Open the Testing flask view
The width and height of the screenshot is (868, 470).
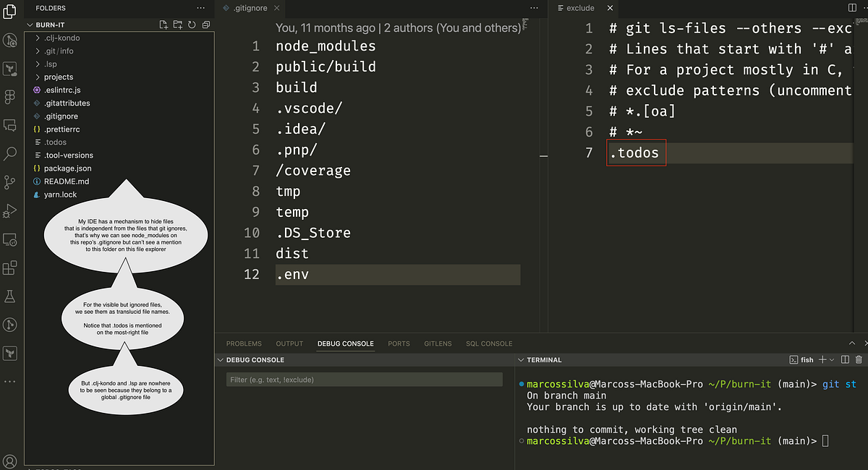point(11,296)
